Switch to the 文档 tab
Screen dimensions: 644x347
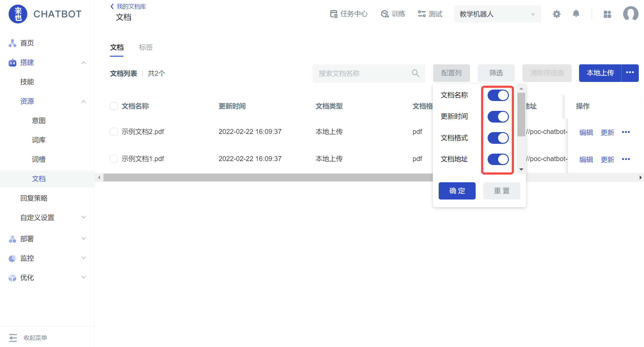pyautogui.click(x=117, y=47)
